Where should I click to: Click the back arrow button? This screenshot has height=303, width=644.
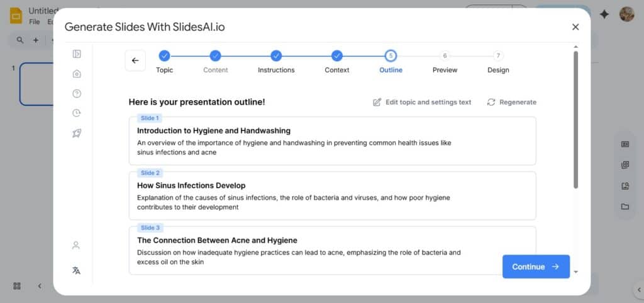coord(135,60)
